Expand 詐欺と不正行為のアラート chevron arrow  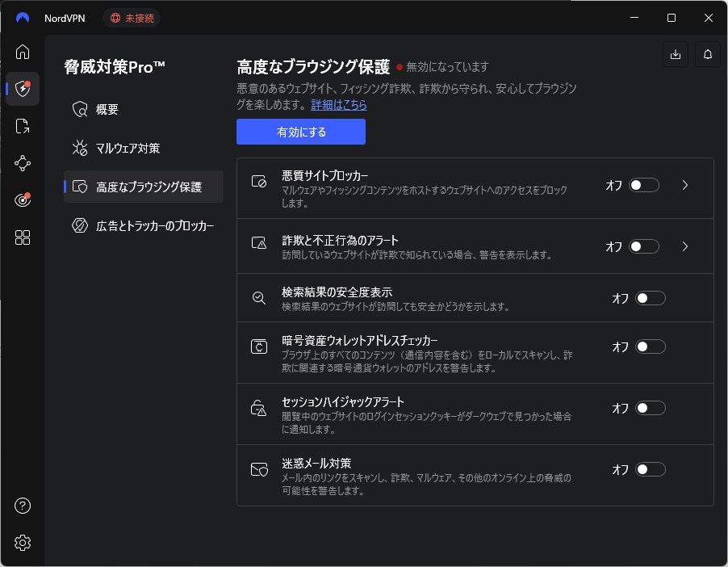point(685,246)
